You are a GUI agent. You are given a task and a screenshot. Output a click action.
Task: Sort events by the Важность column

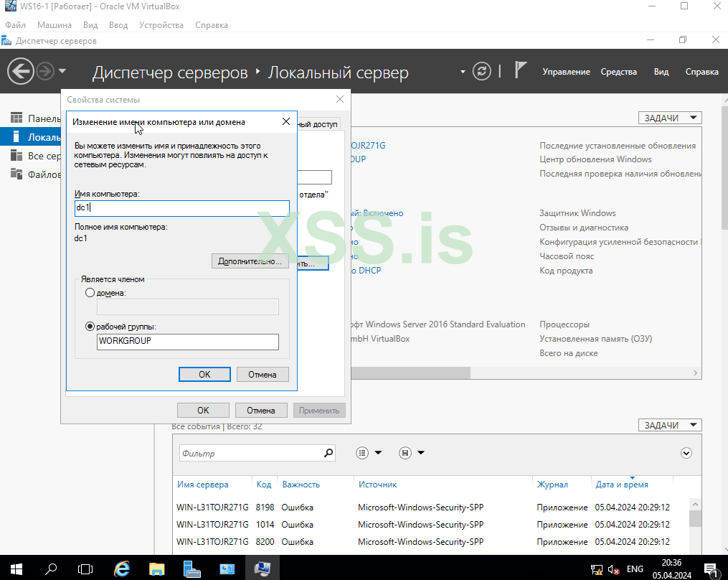coord(301,485)
